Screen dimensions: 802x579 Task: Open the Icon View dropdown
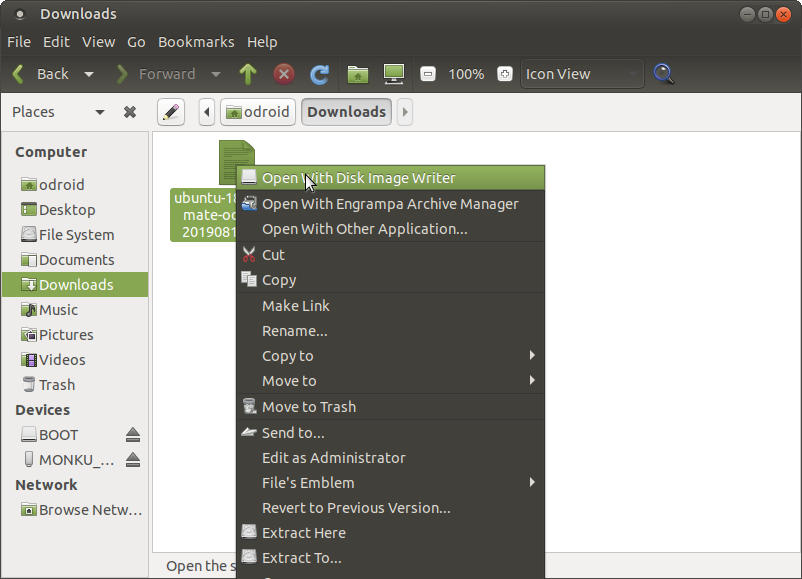[582, 74]
